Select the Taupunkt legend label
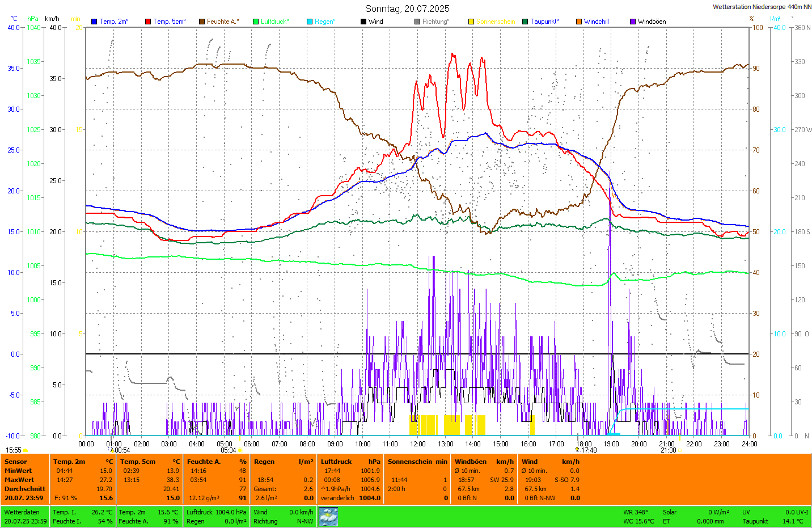 [544, 22]
